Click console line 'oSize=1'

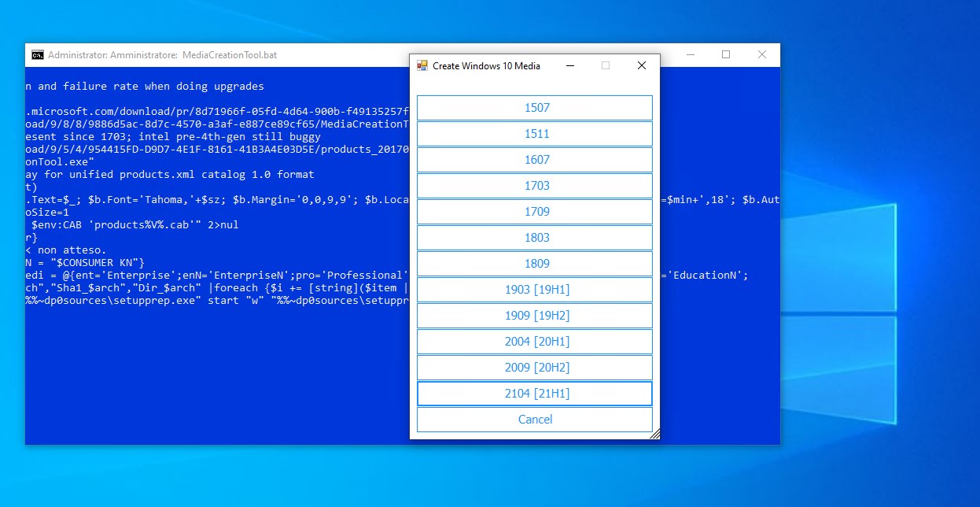click(x=47, y=213)
